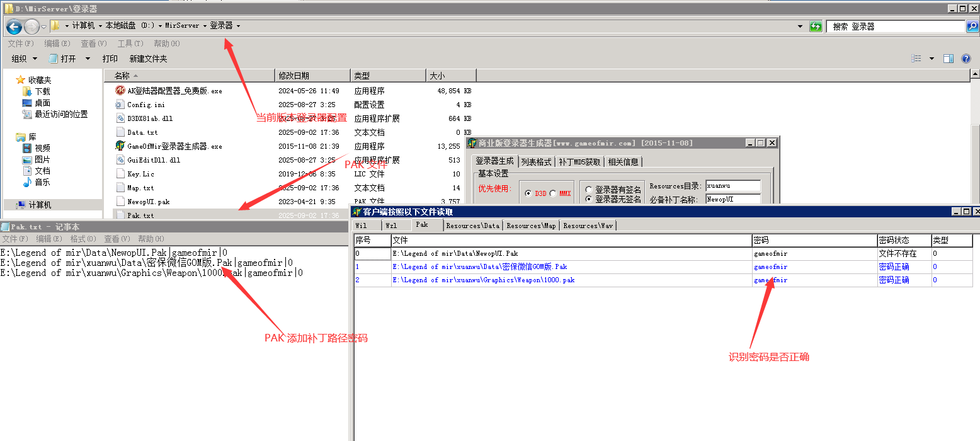Click the Resources目录 input field
Viewport: 980px width, 441px height.
tap(732, 186)
